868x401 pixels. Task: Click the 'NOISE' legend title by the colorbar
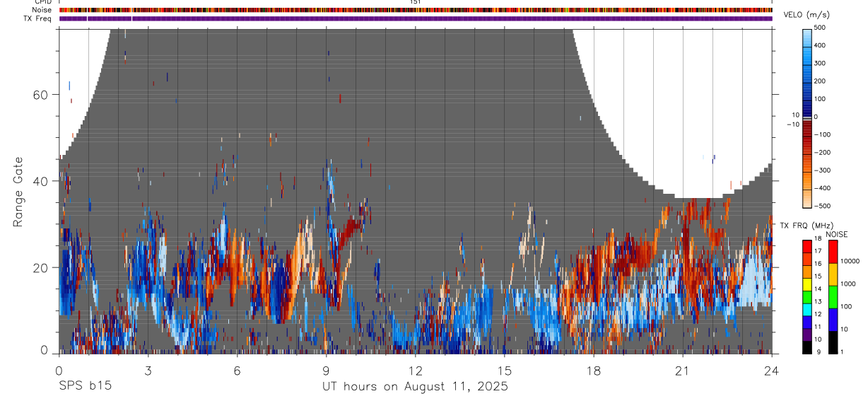pos(837,234)
